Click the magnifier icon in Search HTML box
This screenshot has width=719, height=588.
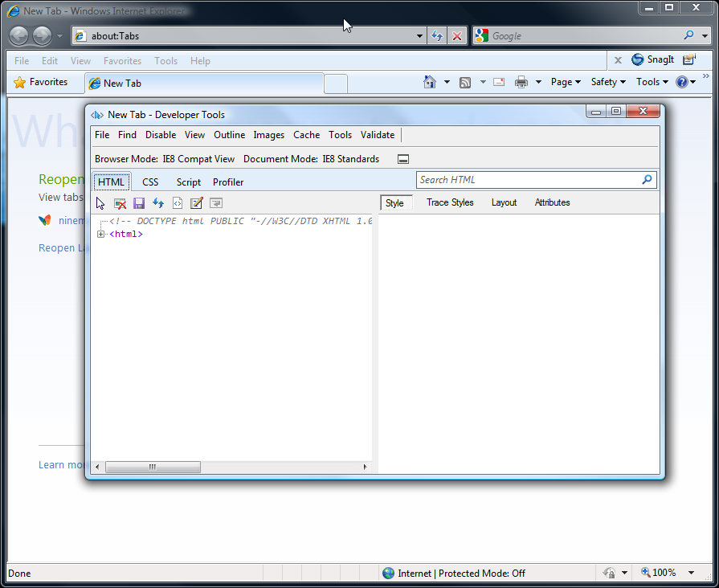[647, 180]
